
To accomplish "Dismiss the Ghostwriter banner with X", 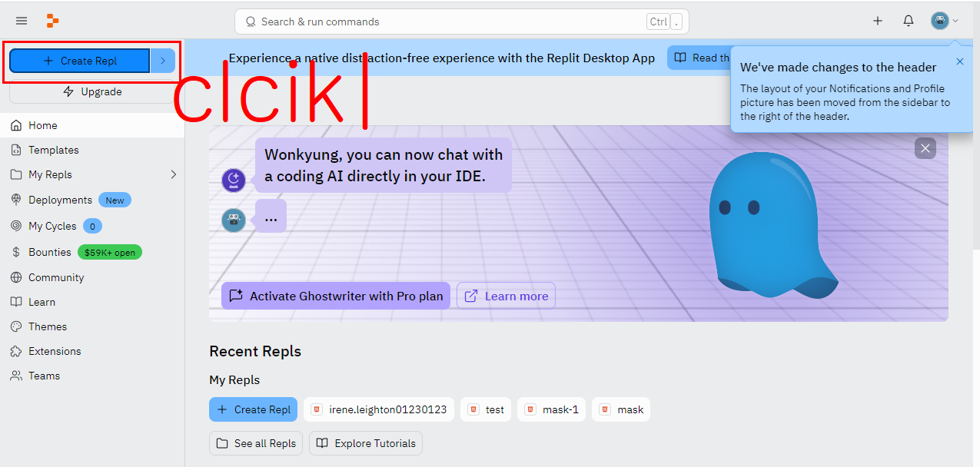I will tap(925, 148).
